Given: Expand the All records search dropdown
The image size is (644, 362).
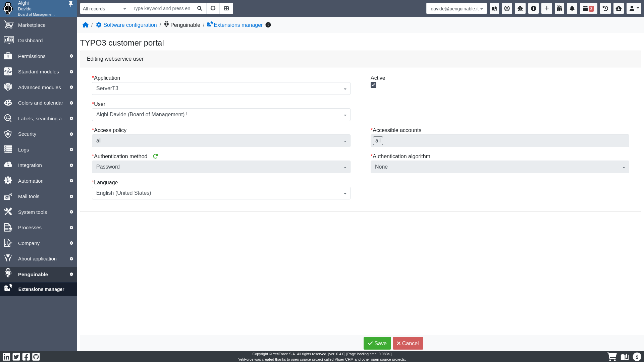Looking at the screenshot, I should 105,9.
